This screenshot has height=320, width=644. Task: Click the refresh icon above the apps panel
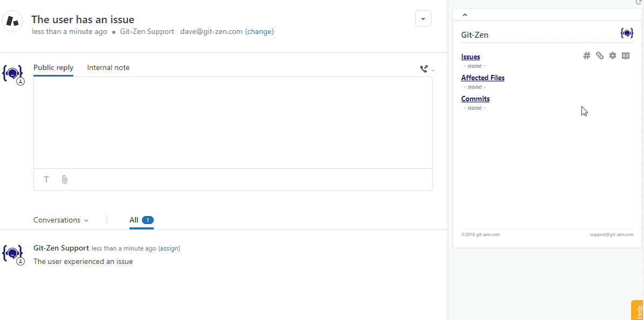tap(638, 3)
